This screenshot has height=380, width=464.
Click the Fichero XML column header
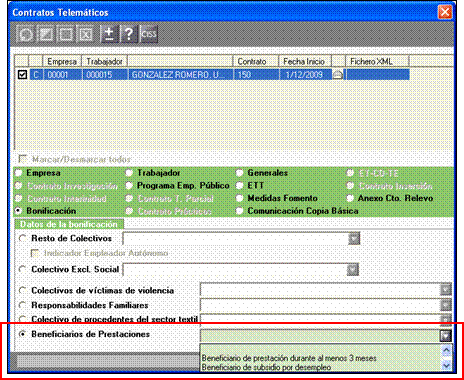(x=377, y=61)
